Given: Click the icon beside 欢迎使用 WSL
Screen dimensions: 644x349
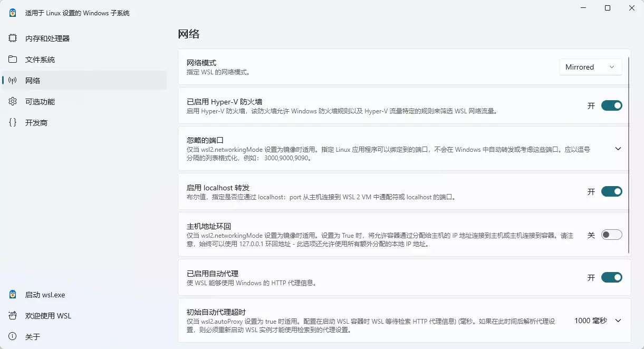Looking at the screenshot, I should pyautogui.click(x=13, y=316).
